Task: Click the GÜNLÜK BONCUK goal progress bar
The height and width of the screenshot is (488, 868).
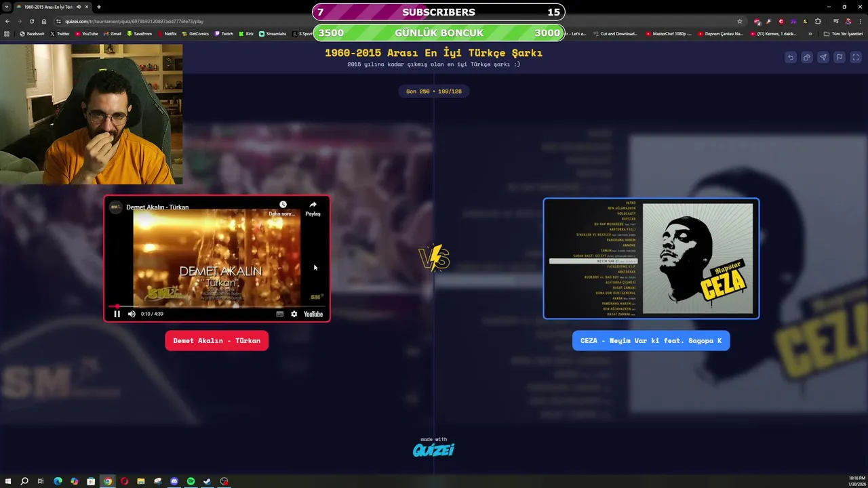Action: pos(439,33)
